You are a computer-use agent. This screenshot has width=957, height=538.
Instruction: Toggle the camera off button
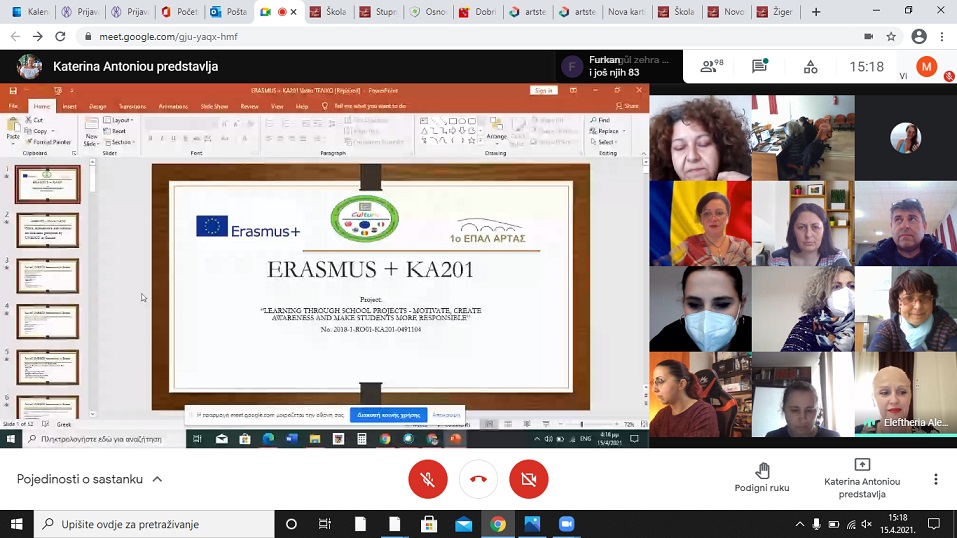coord(529,479)
